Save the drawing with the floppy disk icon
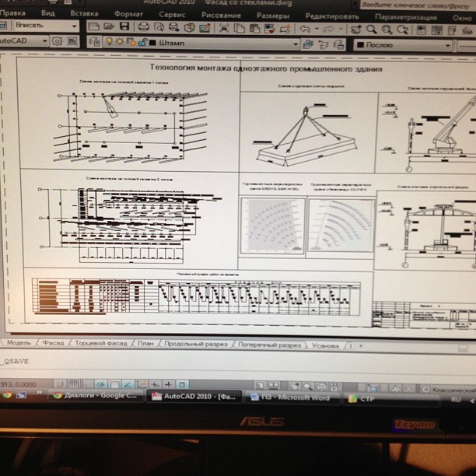 [124, 26]
